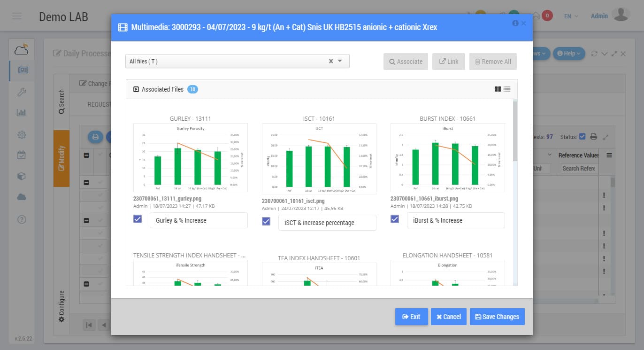644x350 pixels.
Task: Expand the Help dropdown button
Action: click(569, 54)
